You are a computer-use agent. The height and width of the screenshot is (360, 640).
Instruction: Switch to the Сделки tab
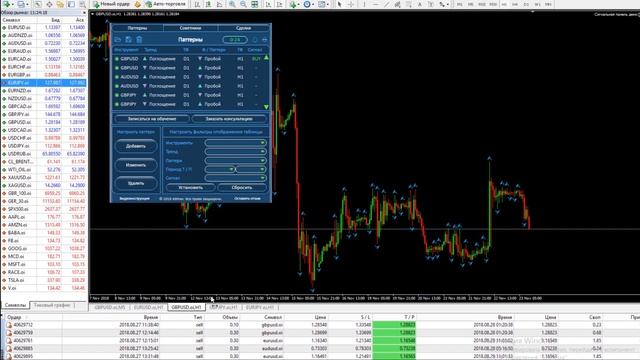(x=244, y=28)
